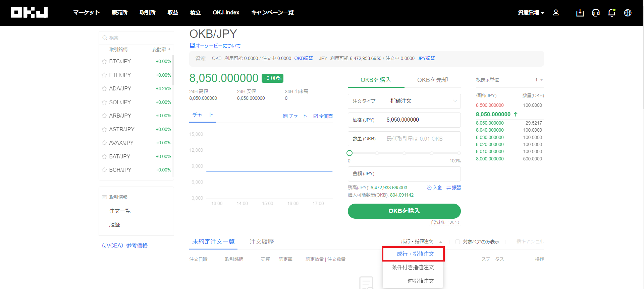The height and width of the screenshot is (289, 644).
Task: Open the 板表示単位 dropdown
Action: [539, 80]
